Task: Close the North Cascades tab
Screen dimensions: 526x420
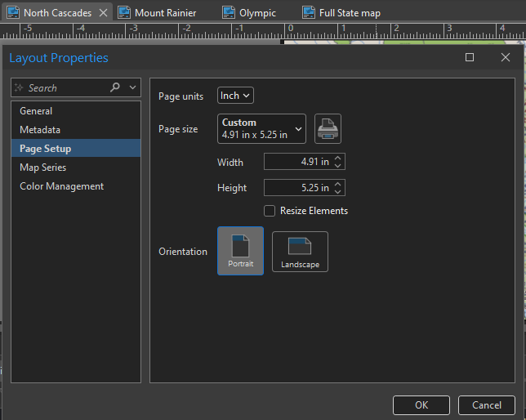Action: (x=103, y=13)
